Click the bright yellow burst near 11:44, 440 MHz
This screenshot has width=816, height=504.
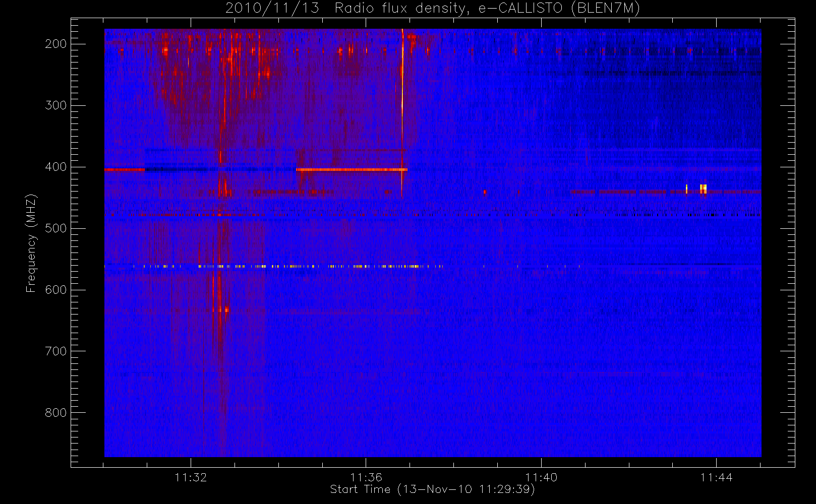pyautogui.click(x=703, y=189)
